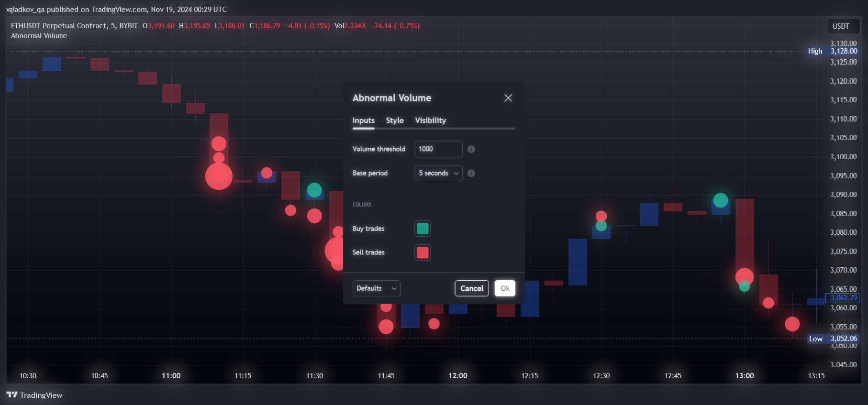Expand the Defaults dropdown
Screen dimensions: 868x405
[x=376, y=288]
